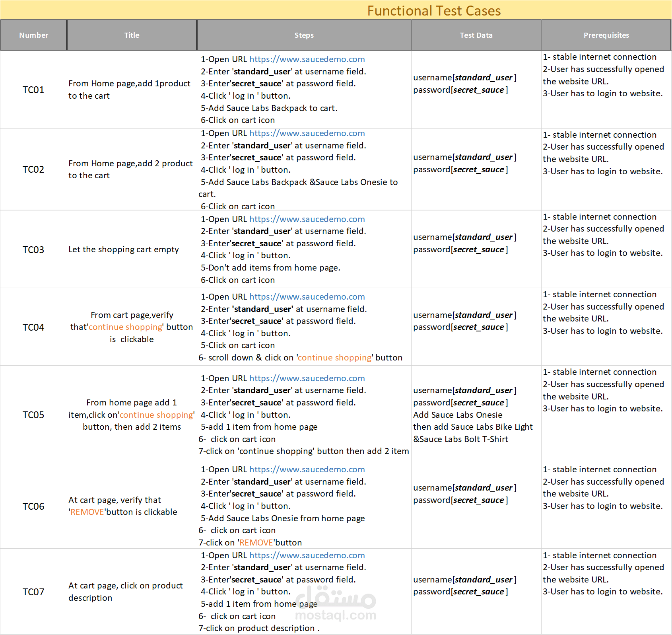Select title 'At cart page, click on product description'
Screen dimensions: 672x635
point(126,592)
